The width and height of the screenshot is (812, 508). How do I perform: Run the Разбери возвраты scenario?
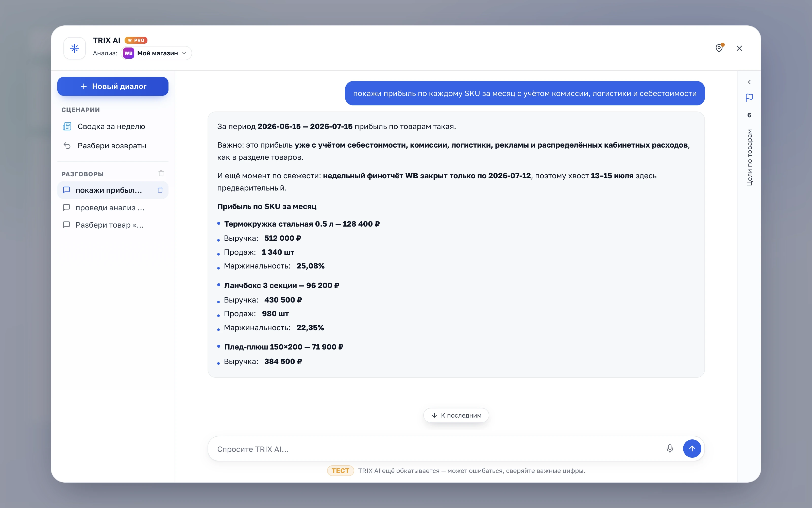click(x=113, y=146)
